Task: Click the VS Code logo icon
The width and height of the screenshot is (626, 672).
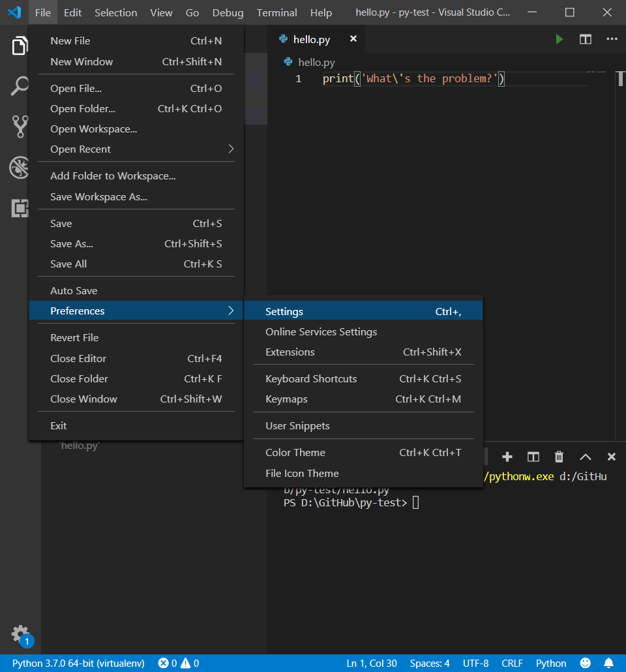Action: [x=14, y=12]
